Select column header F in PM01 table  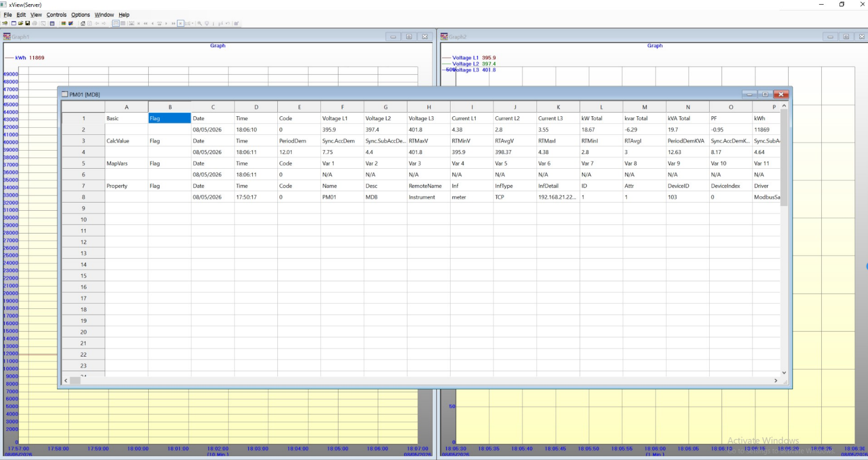click(x=343, y=107)
